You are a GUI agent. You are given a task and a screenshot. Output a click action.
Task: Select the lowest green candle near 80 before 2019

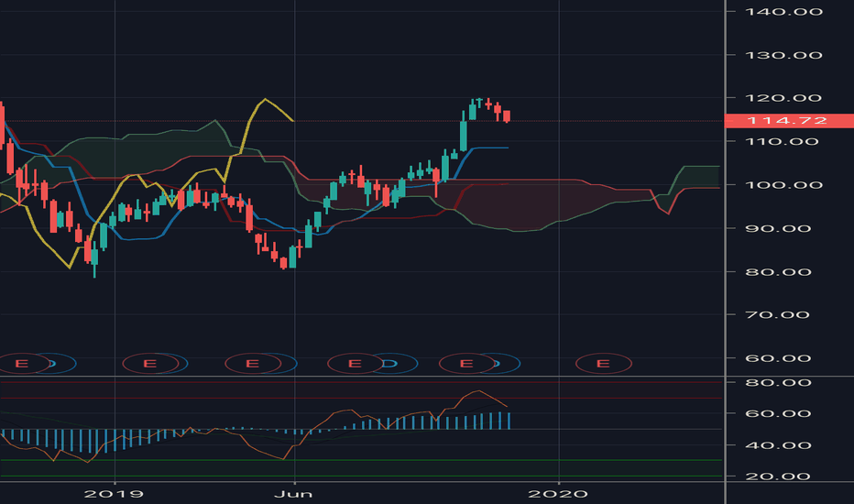(94, 257)
